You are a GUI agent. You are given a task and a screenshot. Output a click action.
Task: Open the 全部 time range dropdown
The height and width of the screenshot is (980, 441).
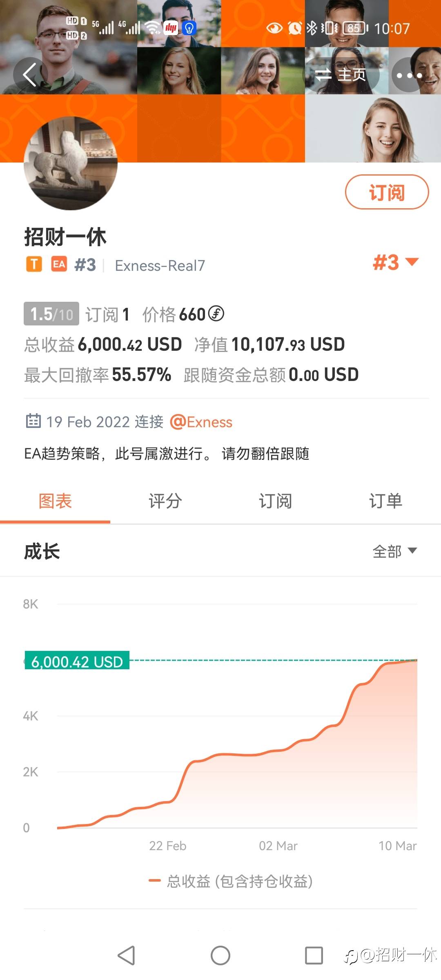tap(394, 551)
